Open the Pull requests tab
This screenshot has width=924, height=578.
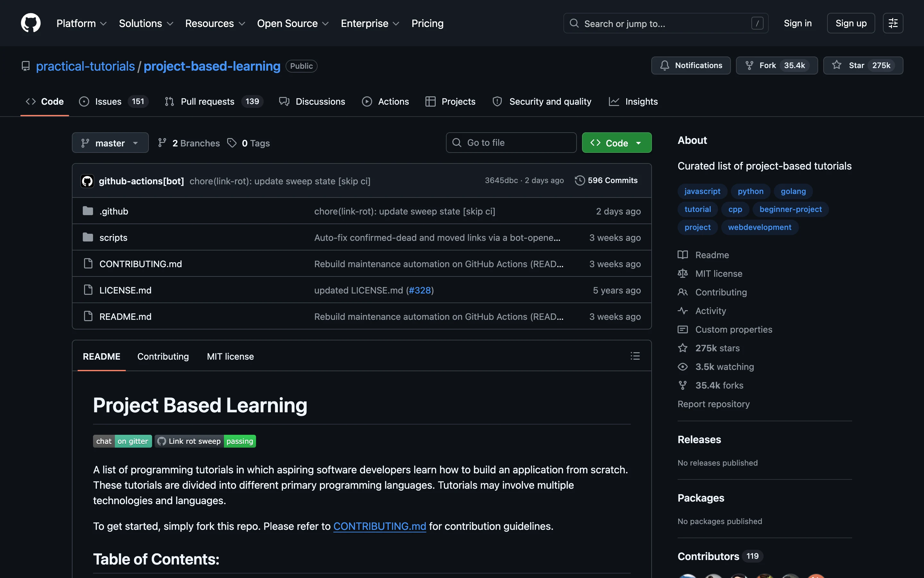click(x=214, y=101)
